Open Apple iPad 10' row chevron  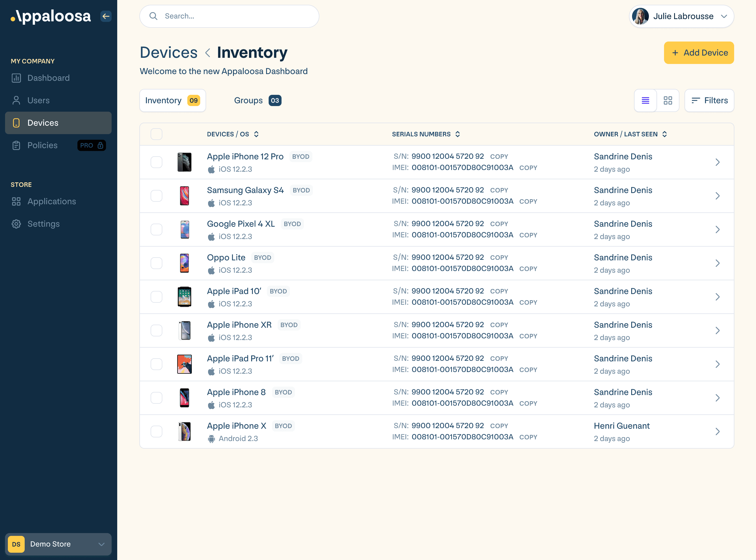(718, 297)
